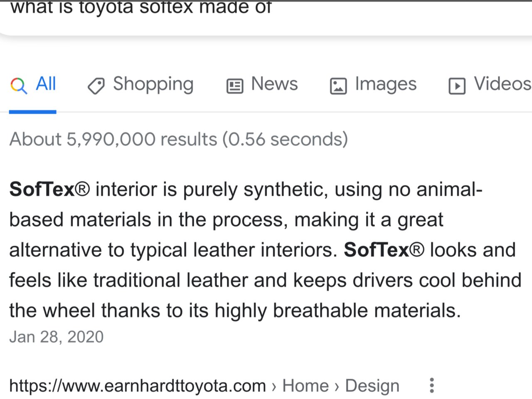Click the Home breadcrumb in result URL

(x=305, y=386)
